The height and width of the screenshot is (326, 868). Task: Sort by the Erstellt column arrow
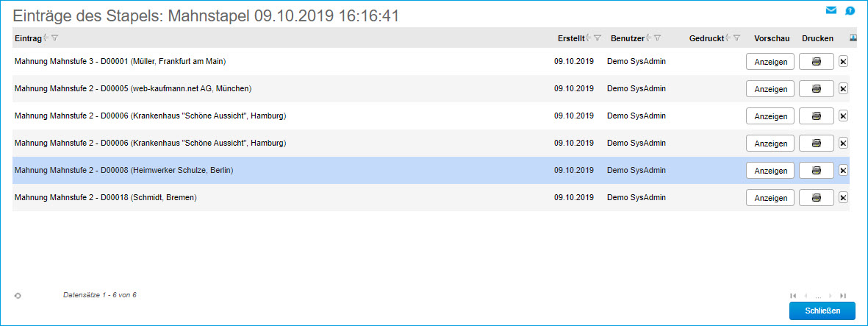pyautogui.click(x=589, y=38)
